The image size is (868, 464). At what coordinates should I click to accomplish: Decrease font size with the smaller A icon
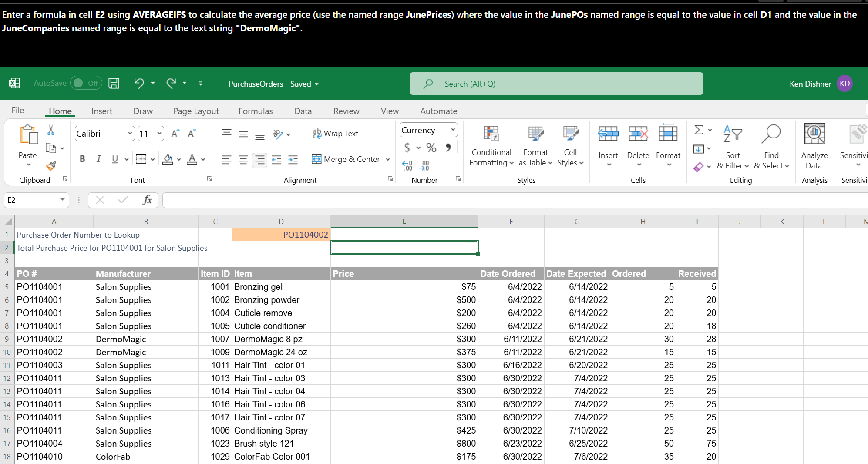point(192,133)
